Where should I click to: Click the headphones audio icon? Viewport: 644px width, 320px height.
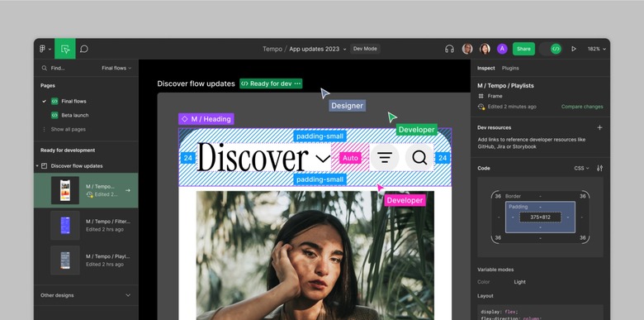[x=449, y=49]
